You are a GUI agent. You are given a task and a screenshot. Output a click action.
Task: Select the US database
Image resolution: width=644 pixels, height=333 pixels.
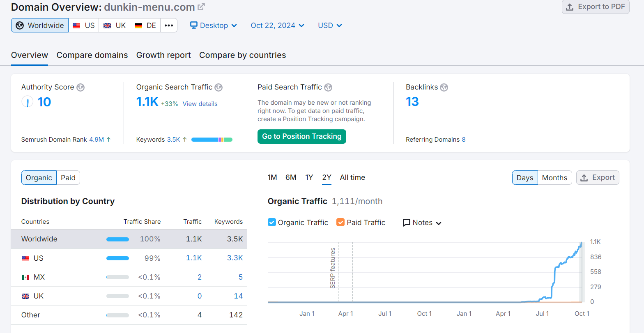84,25
